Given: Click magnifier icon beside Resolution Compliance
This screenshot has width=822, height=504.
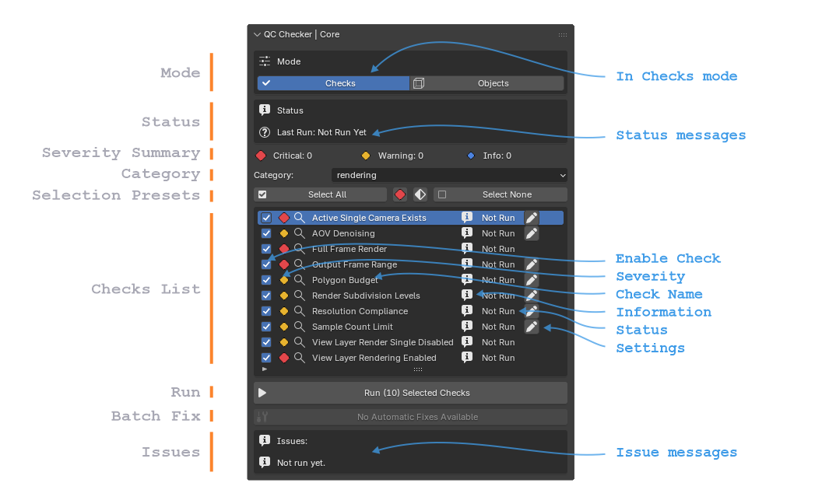Looking at the screenshot, I should click(300, 311).
